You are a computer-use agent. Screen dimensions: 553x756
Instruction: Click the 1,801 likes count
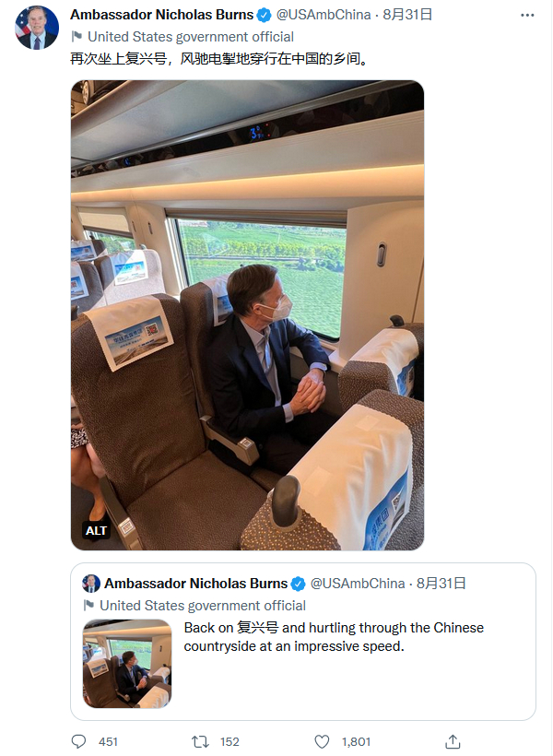click(358, 741)
